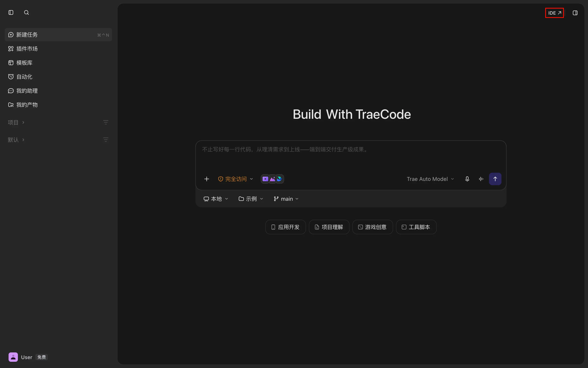Open the Trae Auto Model dropdown
Screen dimensions: 588x368
[x=430, y=179]
